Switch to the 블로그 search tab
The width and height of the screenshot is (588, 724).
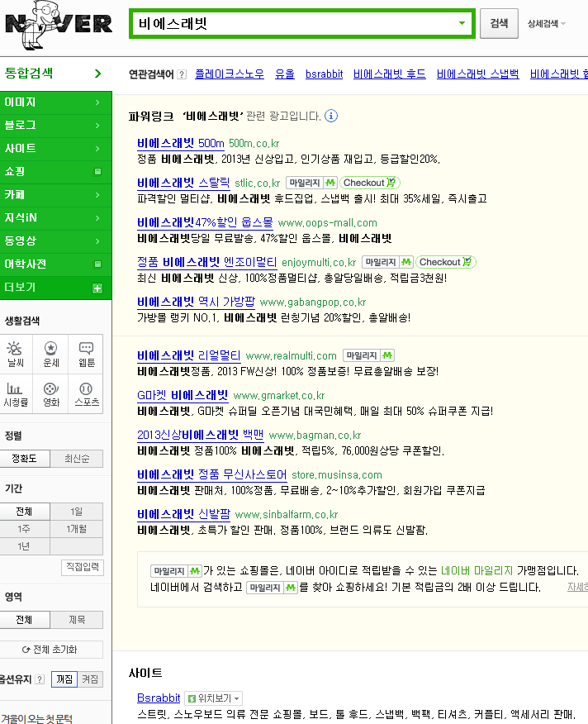point(56,126)
